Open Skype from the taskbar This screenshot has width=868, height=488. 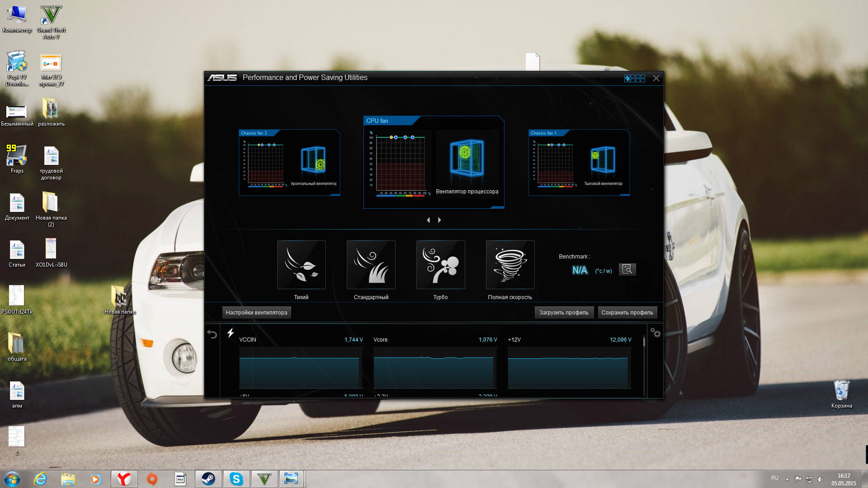click(x=236, y=479)
